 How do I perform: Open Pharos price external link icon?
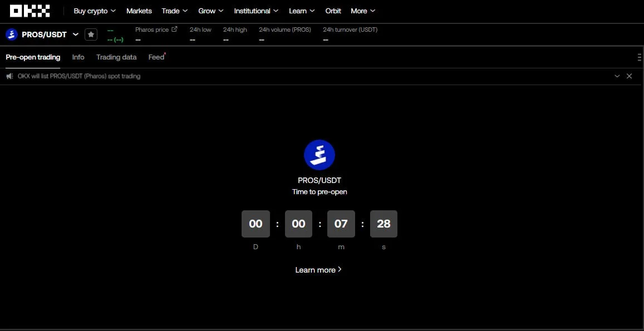(x=175, y=29)
